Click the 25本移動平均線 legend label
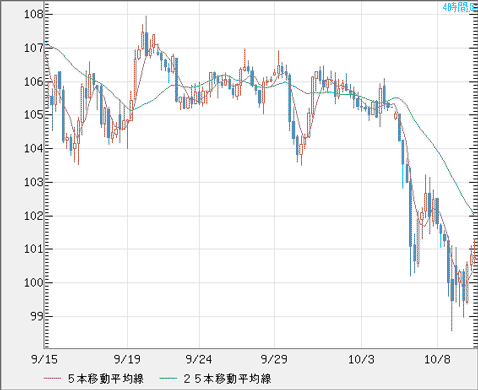This screenshot has width=478, height=390. pos(227,379)
